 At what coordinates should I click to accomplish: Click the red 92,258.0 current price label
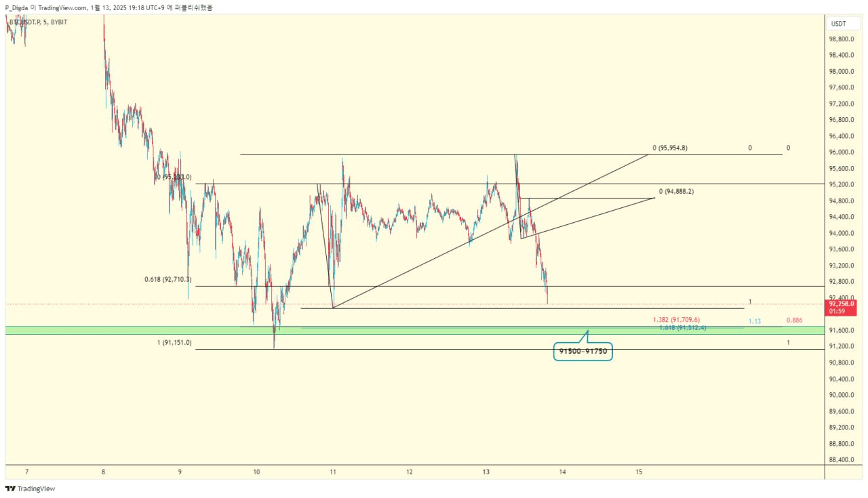click(841, 308)
